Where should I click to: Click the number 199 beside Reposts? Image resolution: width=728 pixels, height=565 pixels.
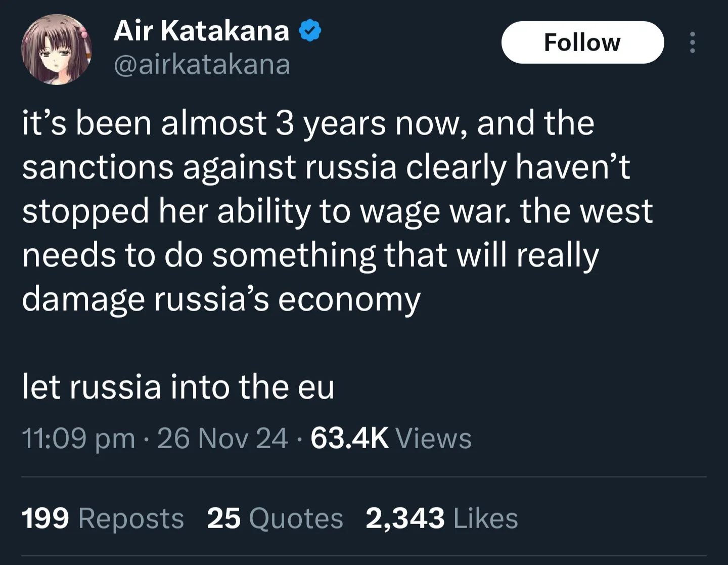pos(45,518)
